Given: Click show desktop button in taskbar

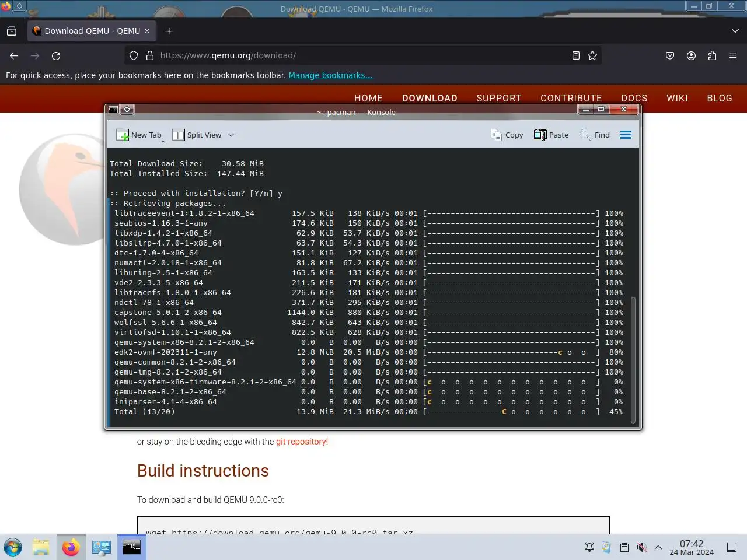Looking at the screenshot, I should coord(732,547).
